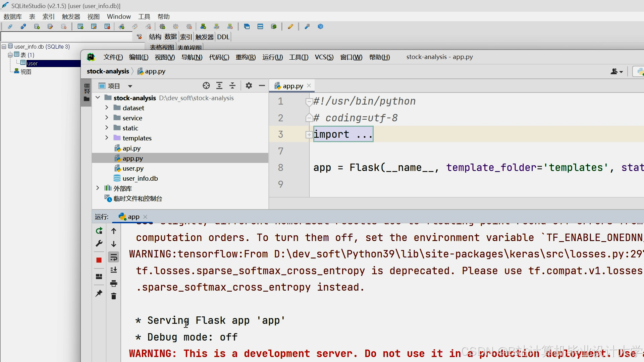Stop the running app process
Screen dimensions: 644x362
click(99, 260)
